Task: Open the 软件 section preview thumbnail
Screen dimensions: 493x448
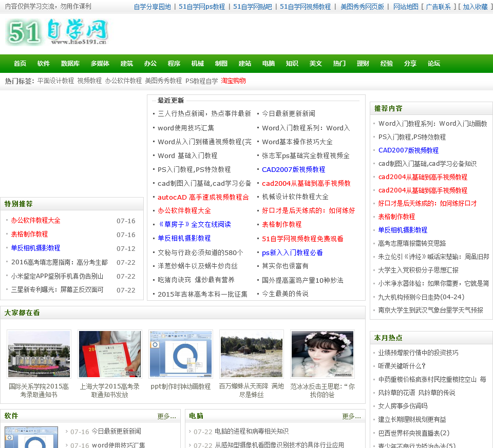Action: pyautogui.click(x=31, y=437)
